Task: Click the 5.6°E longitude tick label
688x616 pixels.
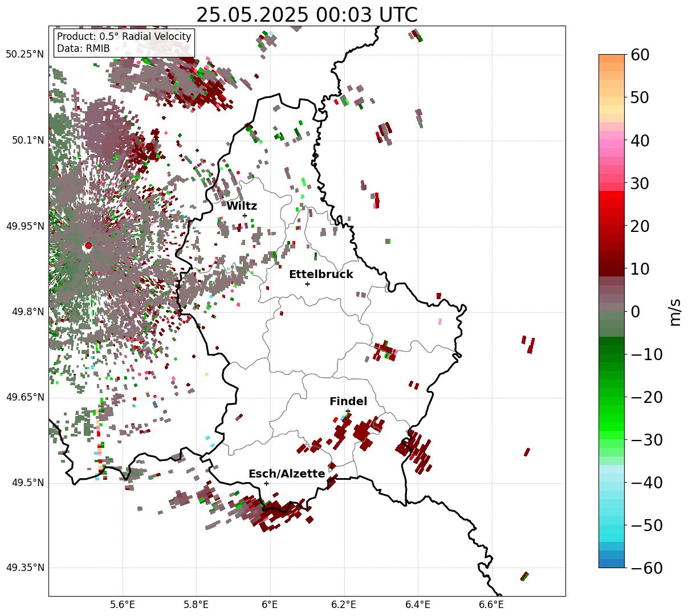Action: [x=122, y=604]
